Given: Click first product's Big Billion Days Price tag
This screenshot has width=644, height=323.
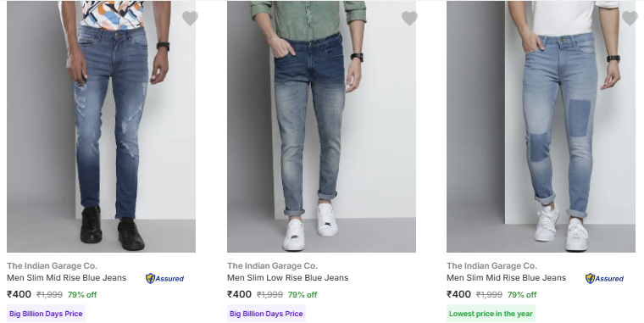Looking at the screenshot, I should (46, 314).
